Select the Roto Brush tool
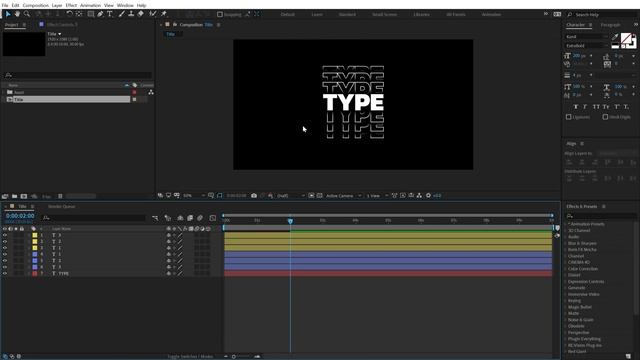Image resolution: width=640 pixels, height=360 pixels. pos(153,14)
